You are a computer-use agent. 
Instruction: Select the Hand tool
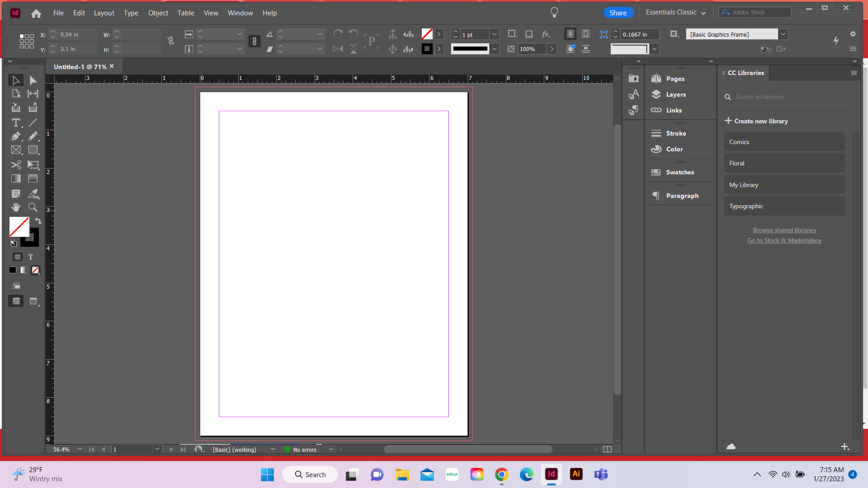(16, 207)
